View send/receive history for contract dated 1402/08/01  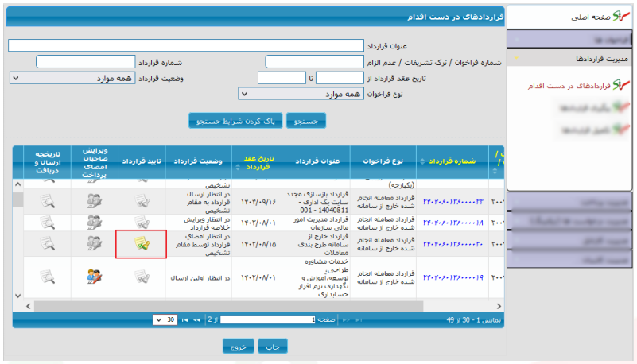[x=48, y=277]
